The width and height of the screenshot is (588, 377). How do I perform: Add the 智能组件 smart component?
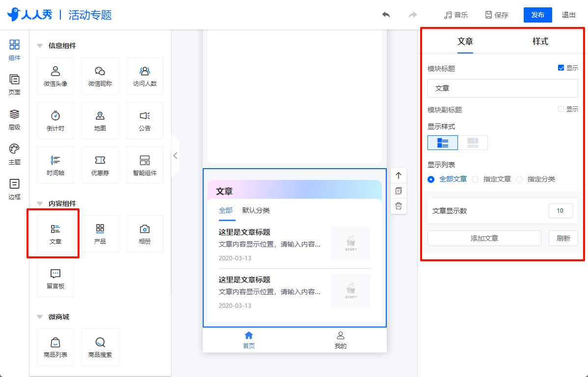[x=145, y=165]
